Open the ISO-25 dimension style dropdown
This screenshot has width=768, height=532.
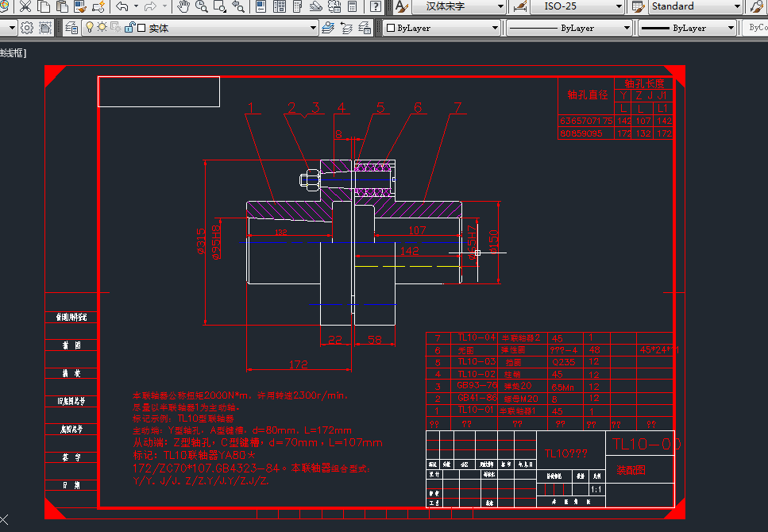point(577,6)
